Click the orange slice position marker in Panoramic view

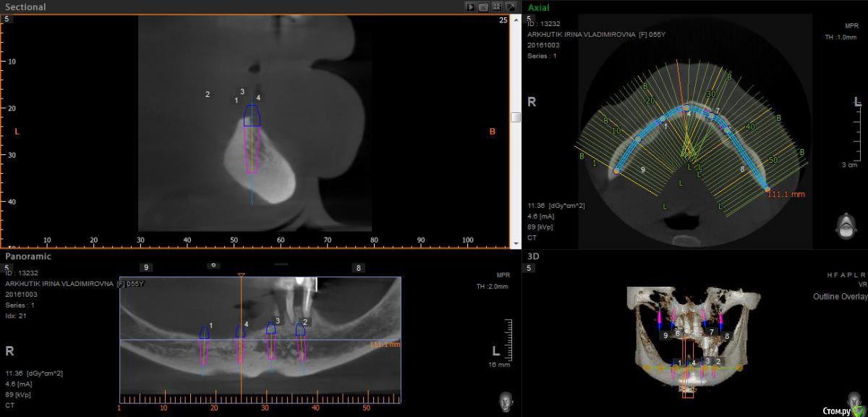click(241, 274)
